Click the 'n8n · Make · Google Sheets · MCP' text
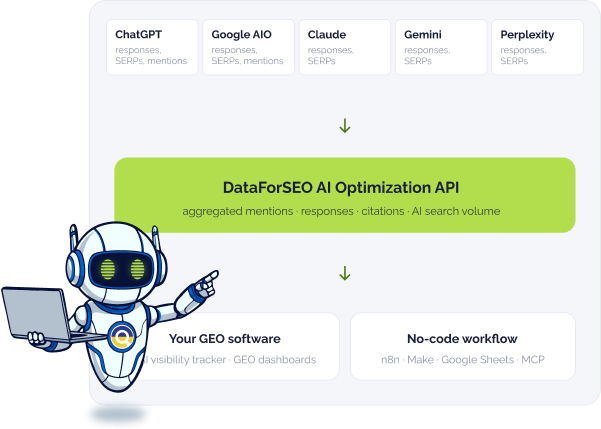This screenshot has height=429, width=601. [x=463, y=360]
